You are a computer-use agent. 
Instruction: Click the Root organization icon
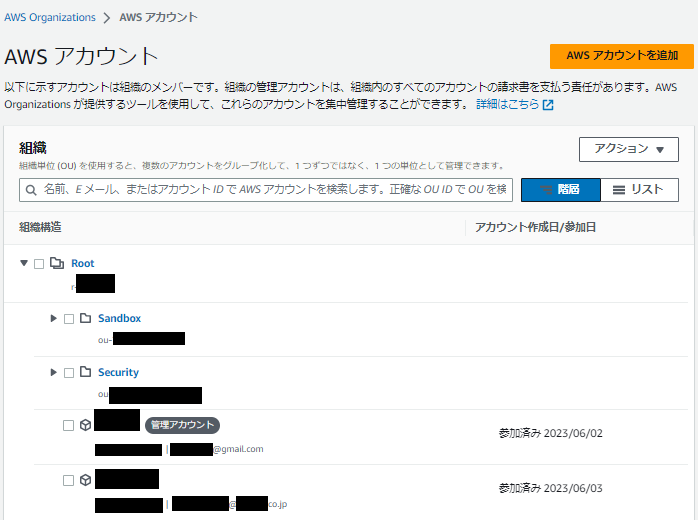[57, 263]
